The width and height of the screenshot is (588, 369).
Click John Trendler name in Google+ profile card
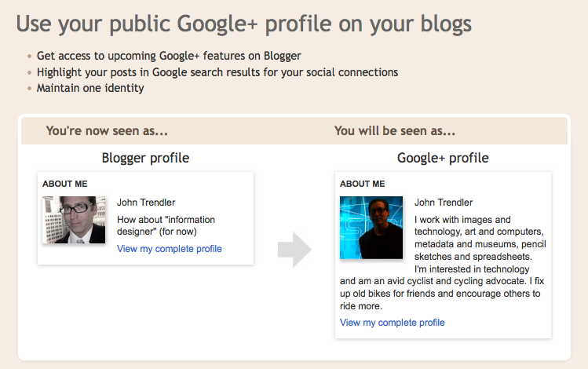(444, 203)
